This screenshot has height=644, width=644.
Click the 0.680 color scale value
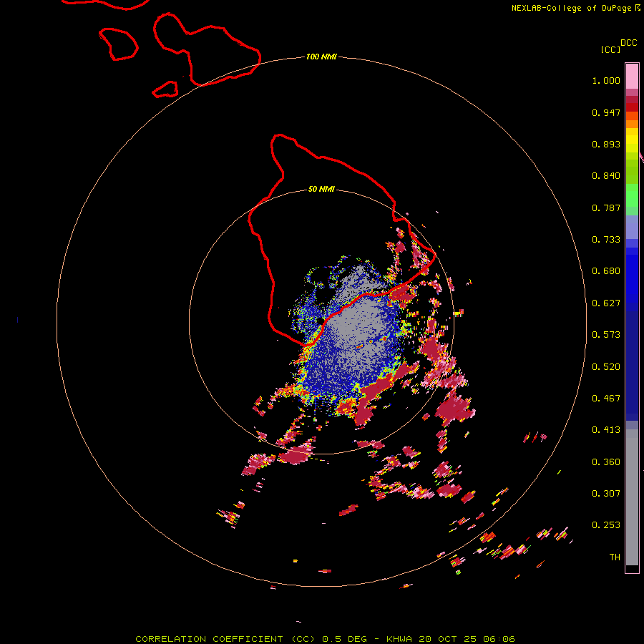[x=606, y=271]
